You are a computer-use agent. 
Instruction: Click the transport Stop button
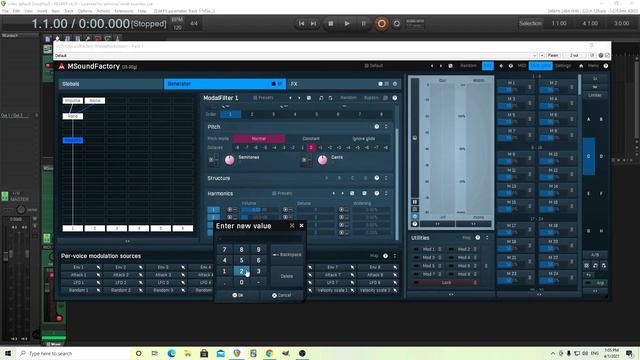click(331, 24)
